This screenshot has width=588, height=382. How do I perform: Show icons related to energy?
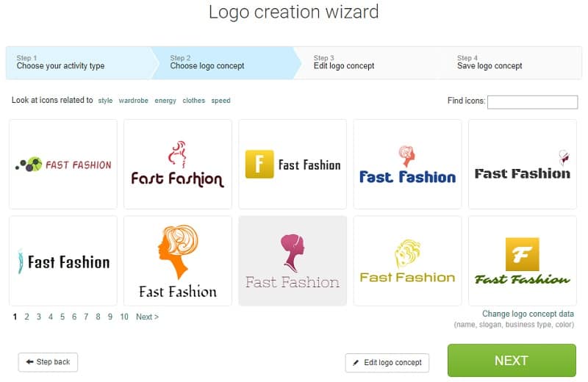coord(165,101)
